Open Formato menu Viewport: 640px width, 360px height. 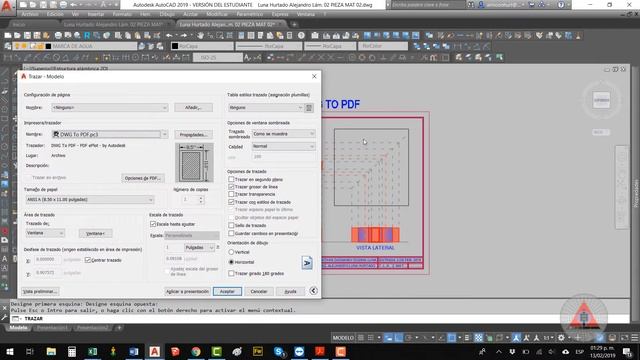tap(122, 14)
